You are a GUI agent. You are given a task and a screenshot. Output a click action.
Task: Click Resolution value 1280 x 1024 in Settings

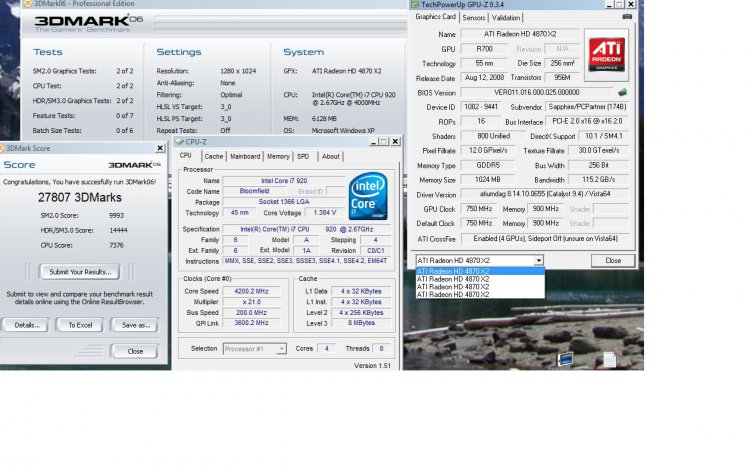tap(238, 71)
